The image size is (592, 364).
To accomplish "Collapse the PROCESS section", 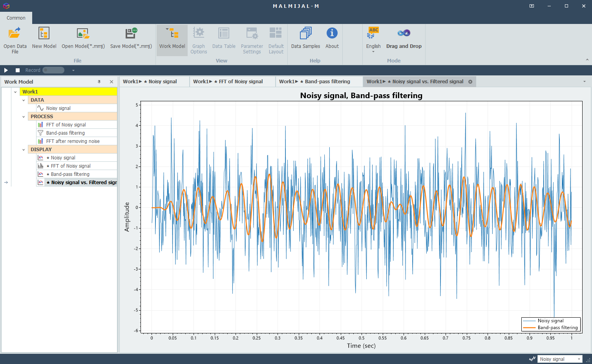I will 24,117.
